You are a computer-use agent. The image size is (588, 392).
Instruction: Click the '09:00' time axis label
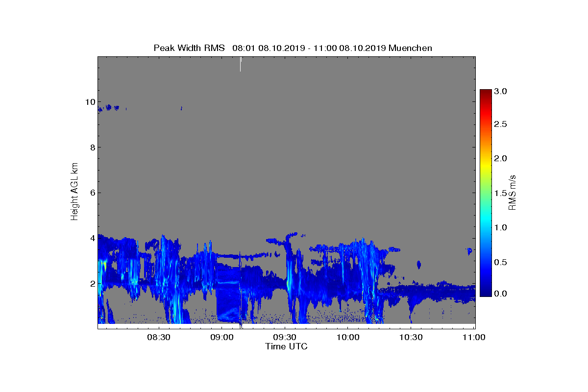click(x=221, y=338)
